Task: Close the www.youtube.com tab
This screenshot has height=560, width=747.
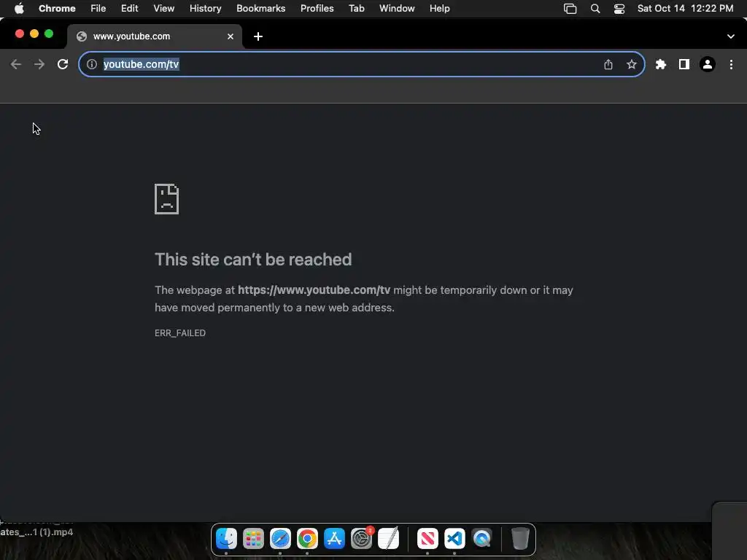Action: (x=231, y=36)
